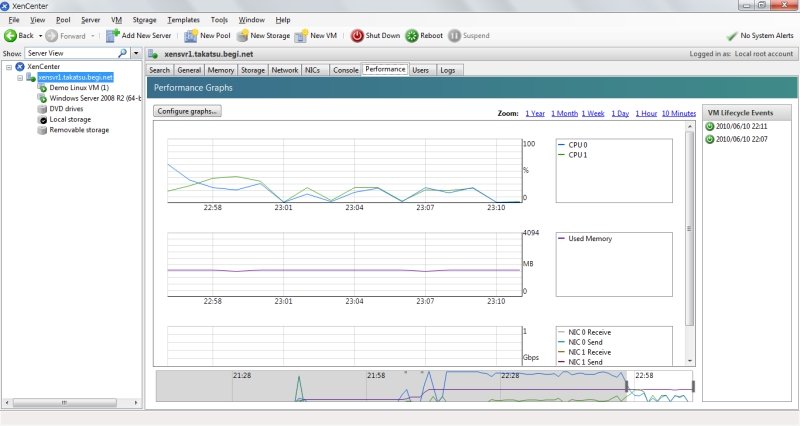Screen dimensions: 800x426
Task: Switch to the Users tab
Action: pyautogui.click(x=421, y=70)
